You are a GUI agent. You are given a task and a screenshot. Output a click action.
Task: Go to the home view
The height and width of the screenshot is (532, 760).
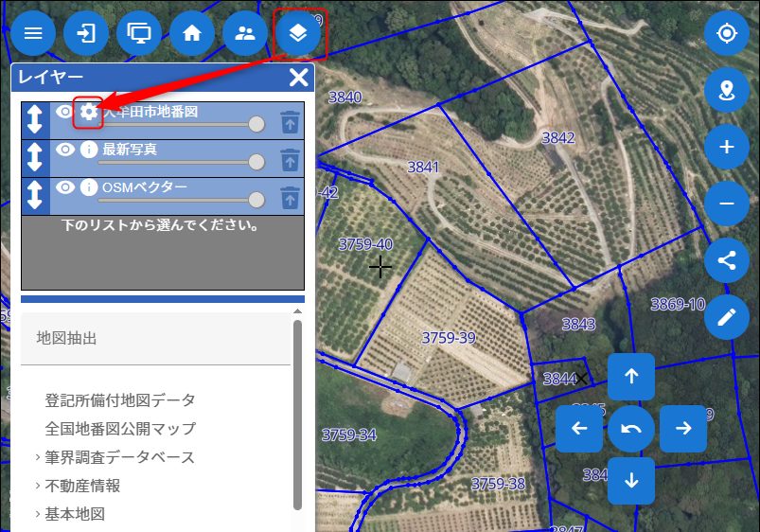[192, 33]
